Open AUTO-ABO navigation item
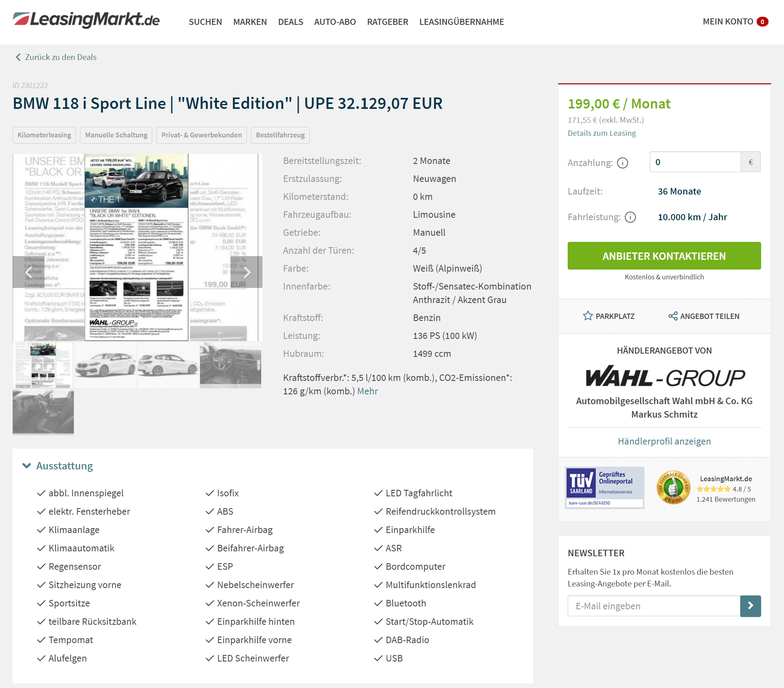The image size is (784, 688). pyautogui.click(x=335, y=22)
